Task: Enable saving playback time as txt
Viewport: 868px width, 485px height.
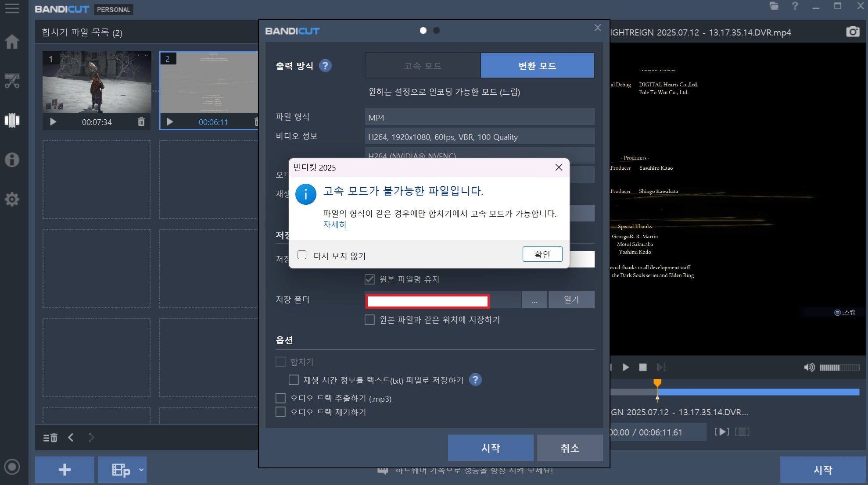Action: coord(294,380)
